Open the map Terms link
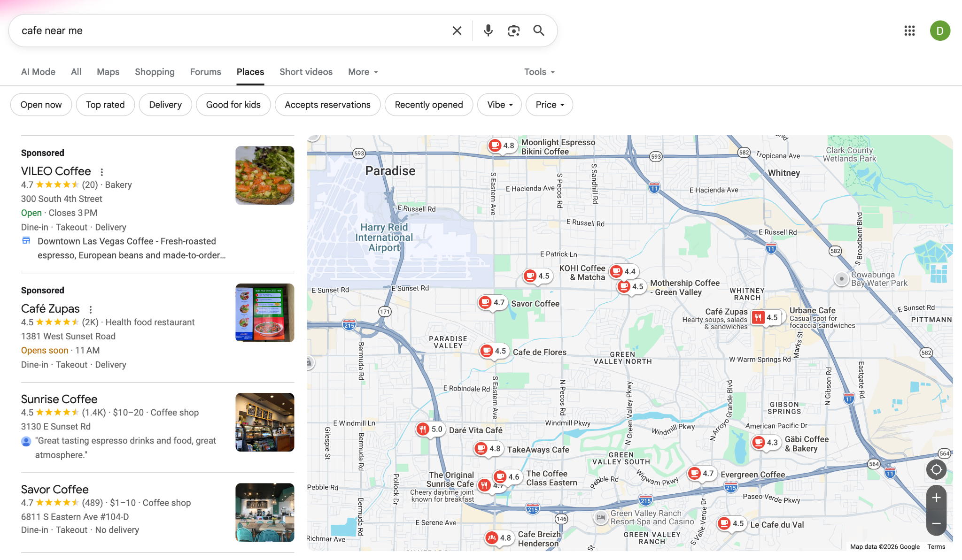Viewport: 962px width, 560px height. tap(936, 546)
